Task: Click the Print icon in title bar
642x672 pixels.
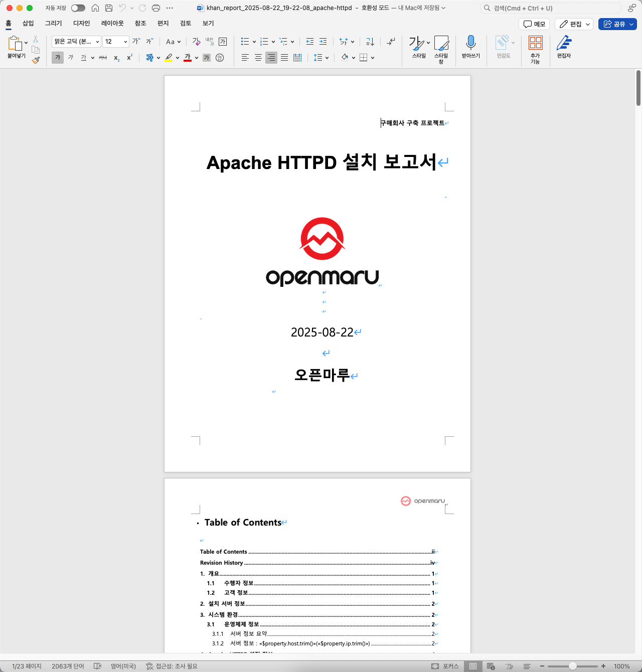Action: pyautogui.click(x=156, y=8)
